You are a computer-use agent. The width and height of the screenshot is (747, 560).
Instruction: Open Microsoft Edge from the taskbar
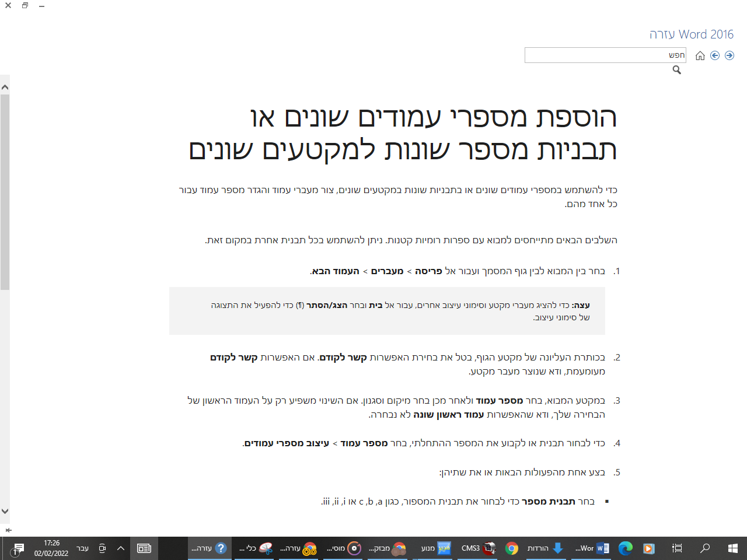[626, 548]
